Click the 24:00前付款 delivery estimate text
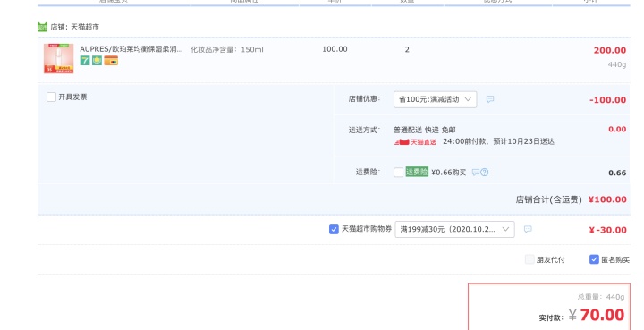Image resolution: width=644 pixels, height=330 pixels. click(x=498, y=141)
